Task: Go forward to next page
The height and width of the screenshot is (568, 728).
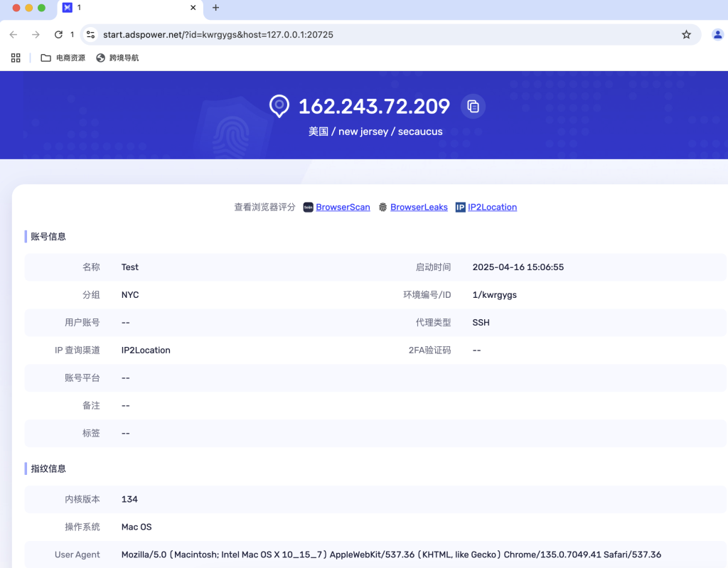Action: (36, 34)
